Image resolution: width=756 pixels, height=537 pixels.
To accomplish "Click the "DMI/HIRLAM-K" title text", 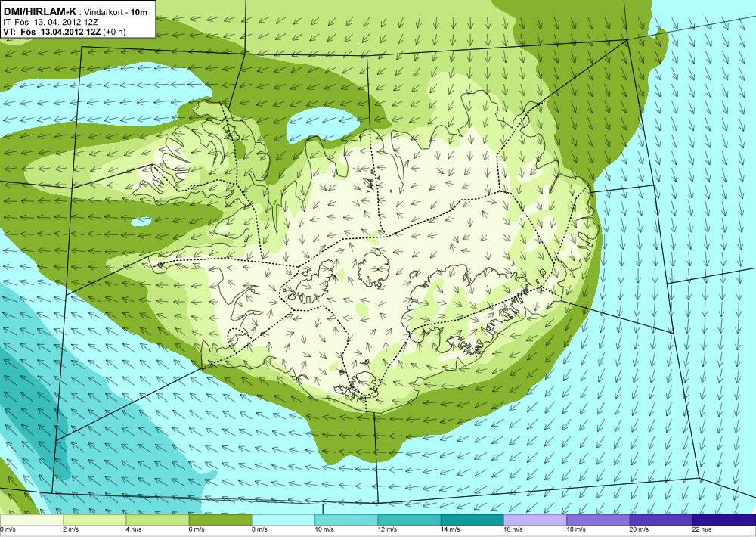I will point(39,11).
